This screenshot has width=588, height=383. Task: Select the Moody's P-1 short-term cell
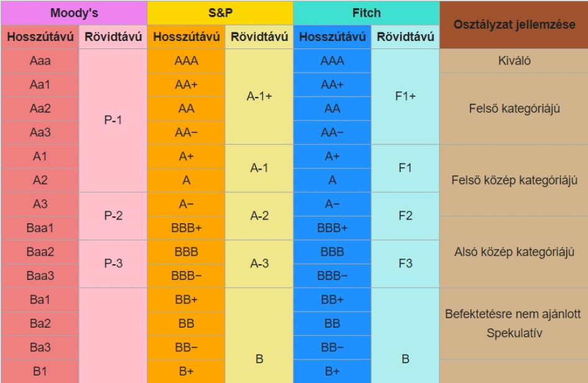pyautogui.click(x=113, y=120)
